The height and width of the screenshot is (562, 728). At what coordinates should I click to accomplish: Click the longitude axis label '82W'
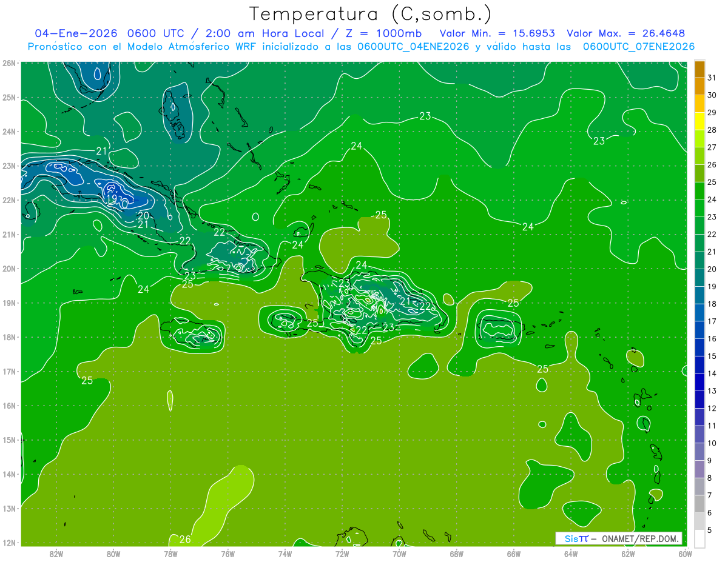56,553
